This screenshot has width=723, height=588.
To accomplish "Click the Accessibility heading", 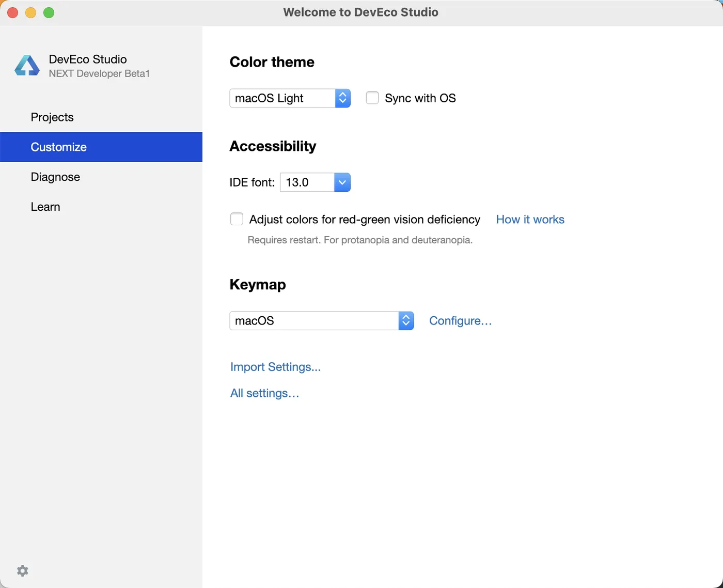I will 273,146.
